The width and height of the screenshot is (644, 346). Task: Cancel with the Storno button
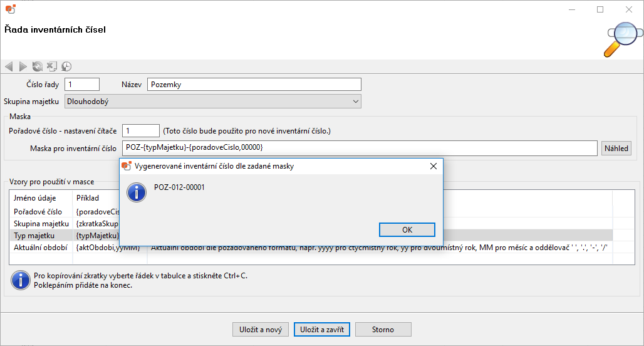coord(383,330)
